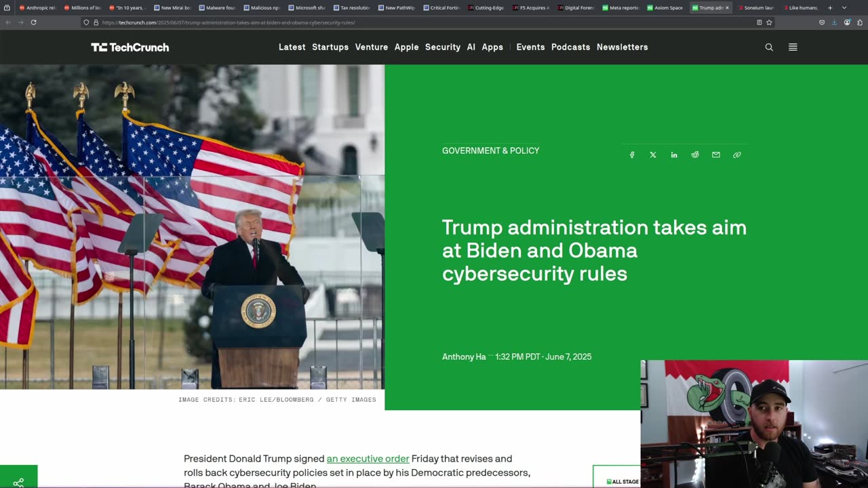This screenshot has width=868, height=488.
Task: Switch to the Meta reportedly tab
Action: [620, 7]
